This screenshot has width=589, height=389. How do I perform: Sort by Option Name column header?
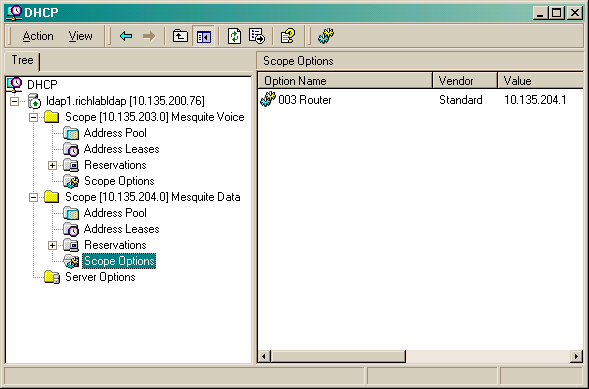(x=345, y=81)
